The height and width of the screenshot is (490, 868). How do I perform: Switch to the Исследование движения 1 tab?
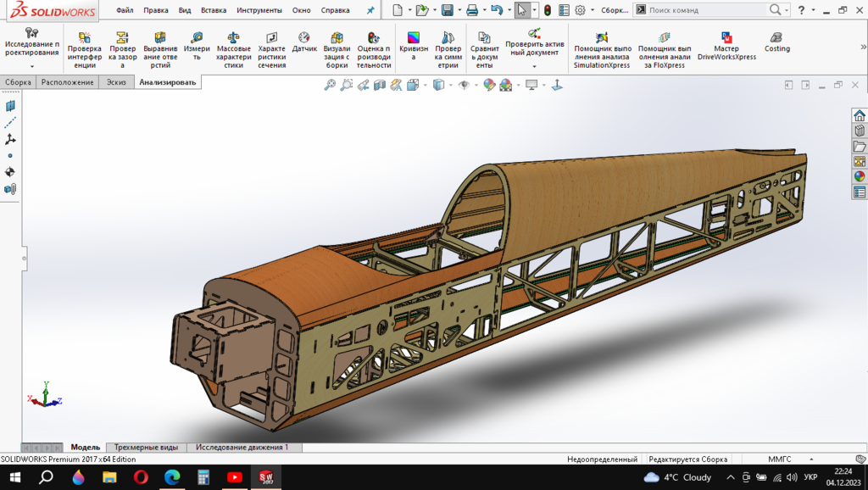pos(242,447)
